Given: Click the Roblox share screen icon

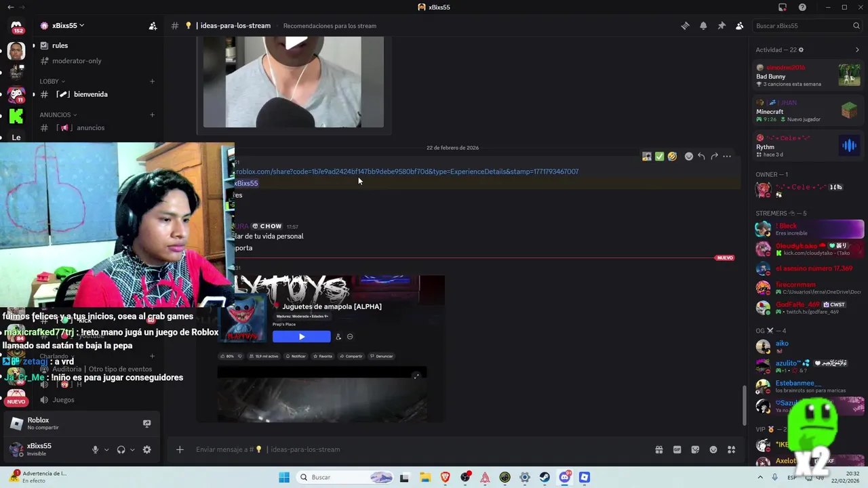Looking at the screenshot, I should [x=146, y=424].
